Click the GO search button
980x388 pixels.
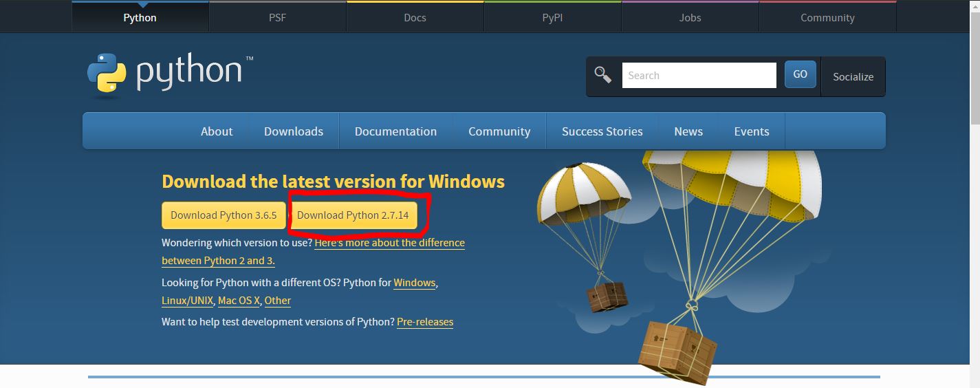coord(801,74)
